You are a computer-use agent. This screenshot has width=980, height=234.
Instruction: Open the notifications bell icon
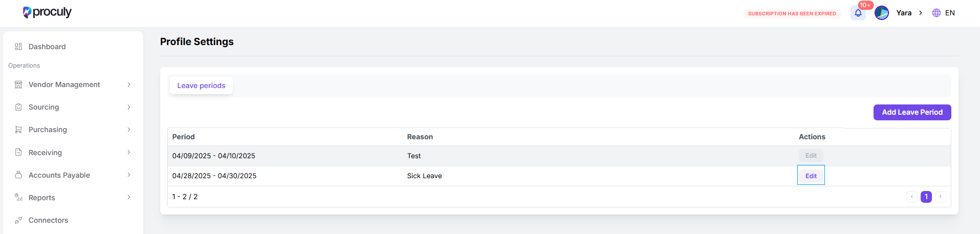click(858, 13)
